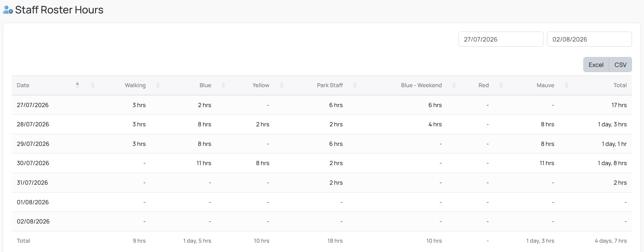This screenshot has height=252, width=644.
Task: Click Mauve column total '1 day, 3 hrs'
Action: pos(540,241)
